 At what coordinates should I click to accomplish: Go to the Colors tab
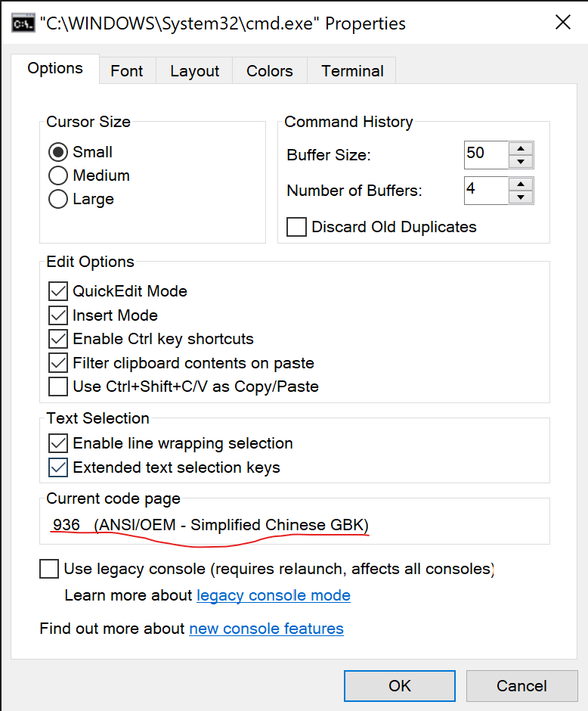tap(269, 71)
